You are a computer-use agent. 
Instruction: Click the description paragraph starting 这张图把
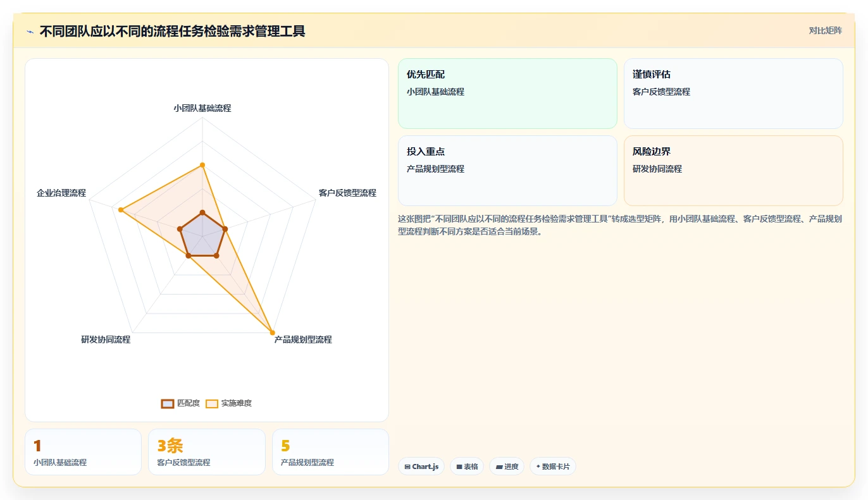tap(620, 225)
